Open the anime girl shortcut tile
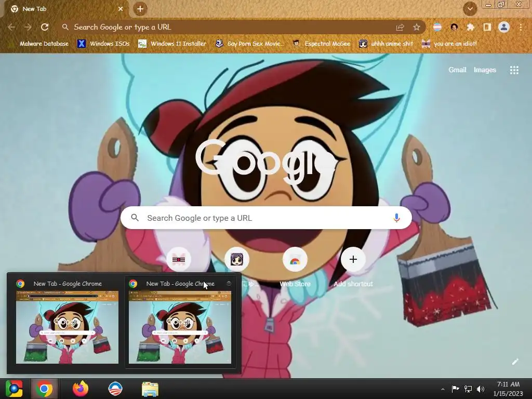 (x=237, y=260)
